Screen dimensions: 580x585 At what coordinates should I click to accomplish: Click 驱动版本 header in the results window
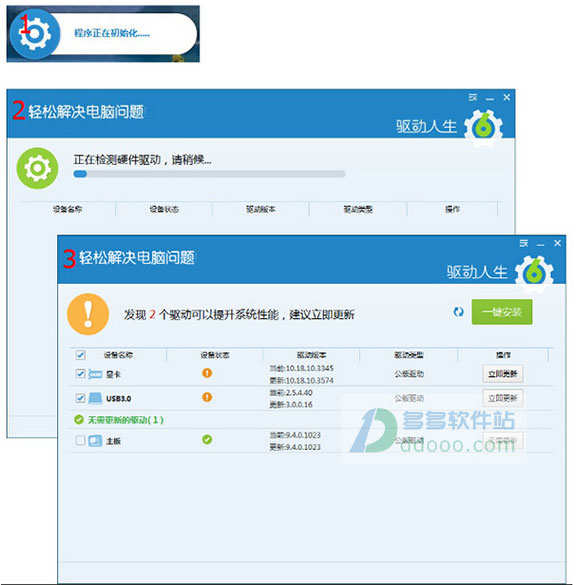pos(311,355)
